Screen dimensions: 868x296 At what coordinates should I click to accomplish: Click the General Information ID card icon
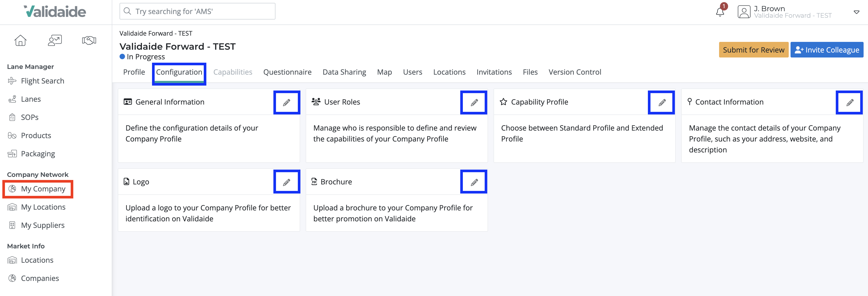(128, 102)
